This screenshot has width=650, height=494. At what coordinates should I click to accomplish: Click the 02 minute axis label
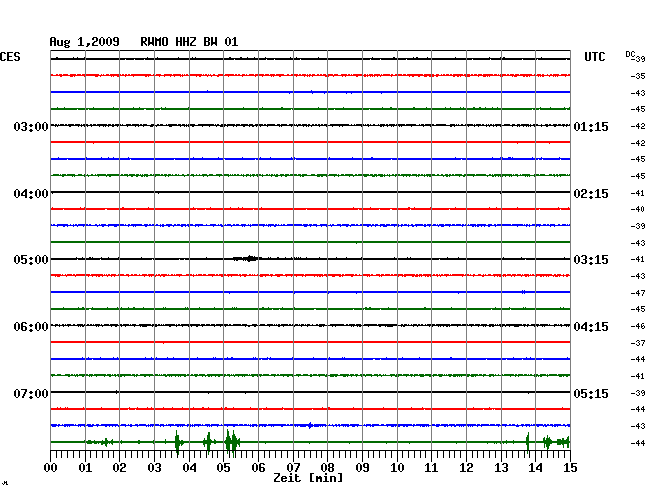coord(119,467)
